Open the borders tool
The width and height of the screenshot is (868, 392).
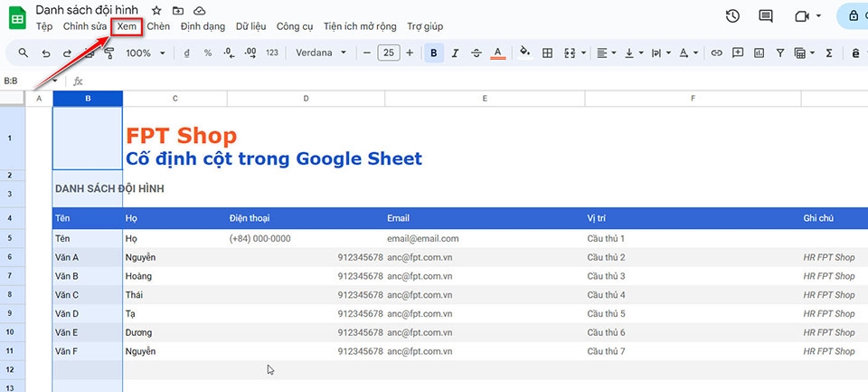tap(548, 53)
